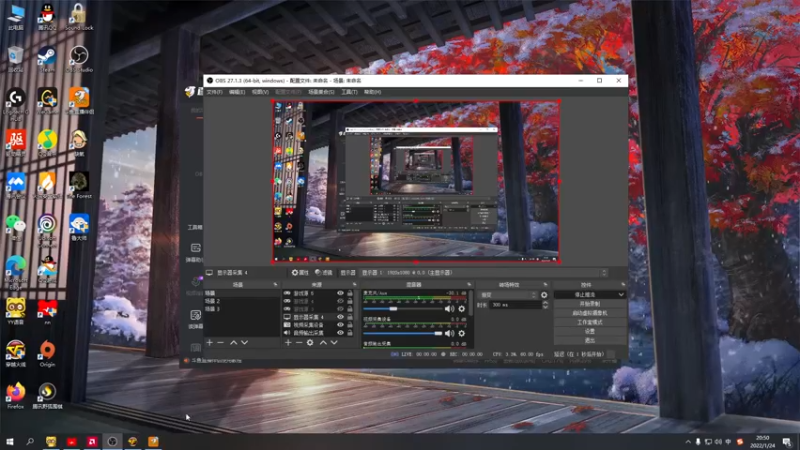Click the 工作室模式 button
The height and width of the screenshot is (450, 800).
590,322
